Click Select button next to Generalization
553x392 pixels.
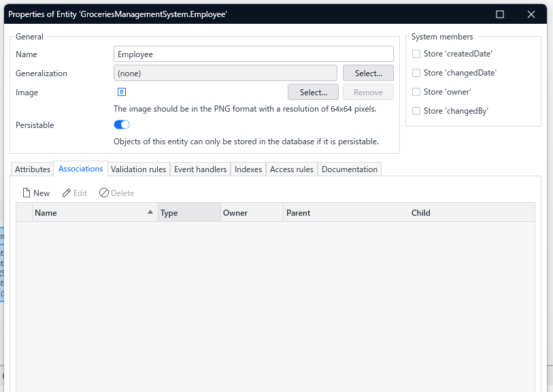click(368, 73)
